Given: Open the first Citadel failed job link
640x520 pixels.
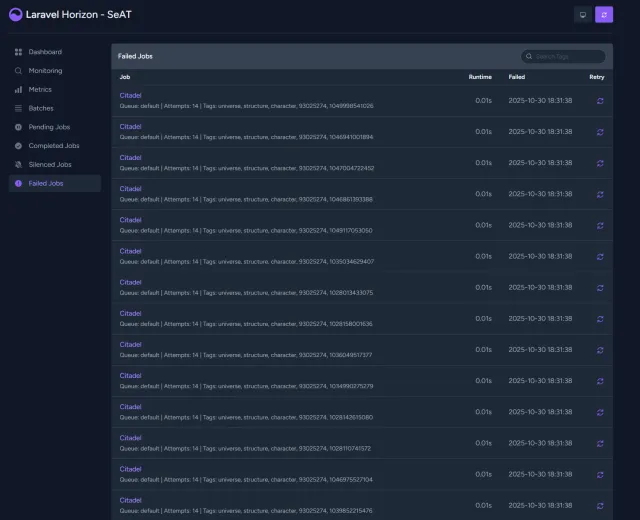Looking at the screenshot, I should pyautogui.click(x=130, y=95).
